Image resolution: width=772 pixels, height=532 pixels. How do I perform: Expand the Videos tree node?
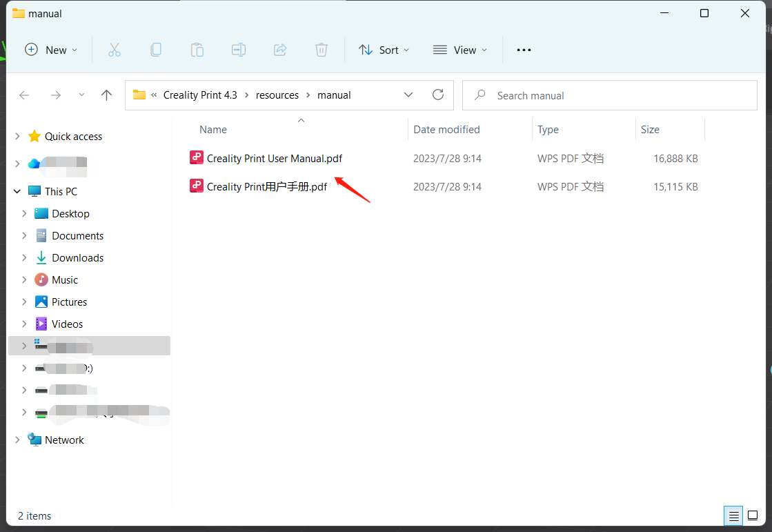[x=24, y=324]
